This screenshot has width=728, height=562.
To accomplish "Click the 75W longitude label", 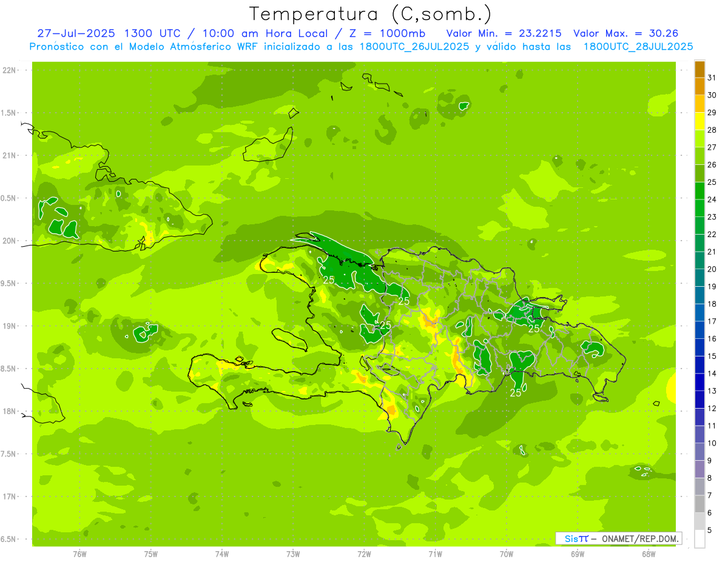I will click(x=151, y=554).
